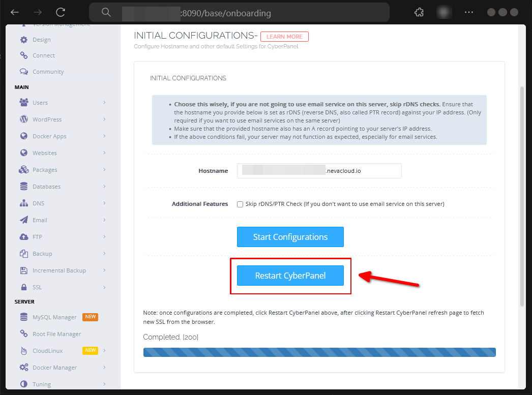Open the Connect sidebar item
This screenshot has height=395, width=532.
(x=43, y=55)
